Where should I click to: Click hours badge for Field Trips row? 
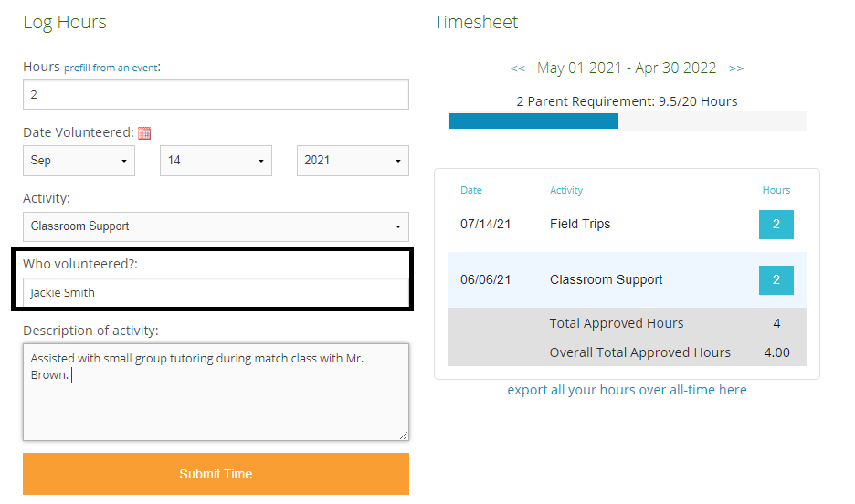pos(776,225)
